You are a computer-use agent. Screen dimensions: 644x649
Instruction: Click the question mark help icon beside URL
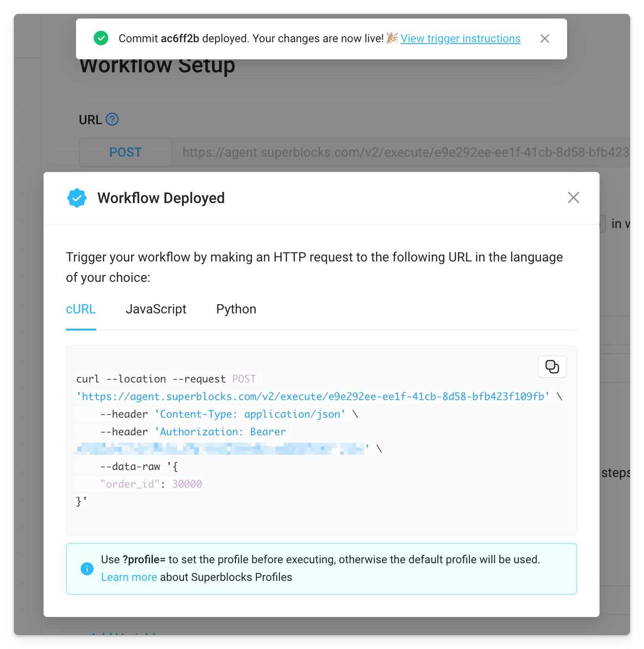point(113,120)
